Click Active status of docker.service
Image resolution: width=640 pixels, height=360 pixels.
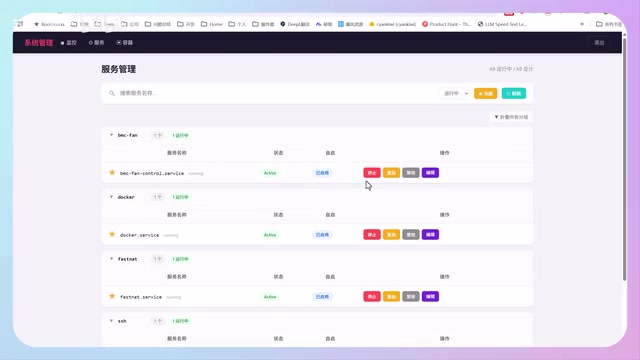(x=270, y=235)
